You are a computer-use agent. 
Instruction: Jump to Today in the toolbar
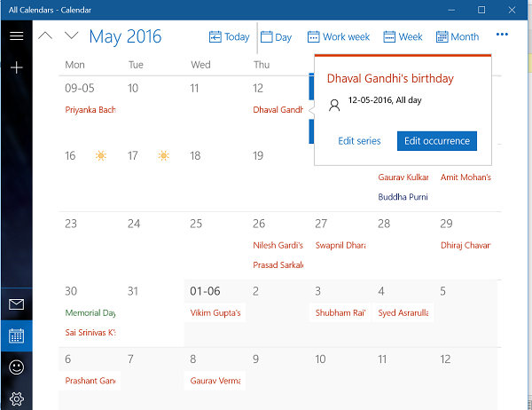pos(229,36)
